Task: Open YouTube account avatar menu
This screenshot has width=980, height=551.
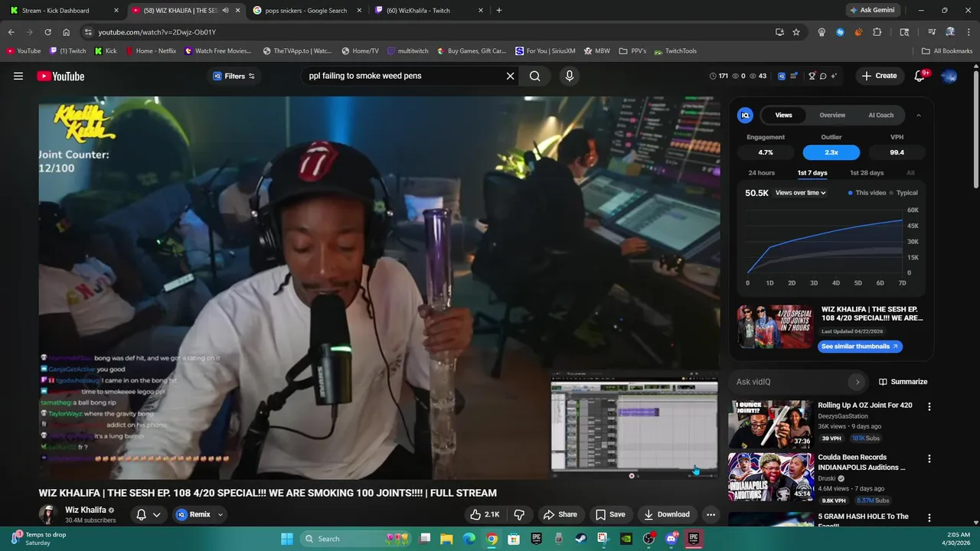Action: (949, 76)
